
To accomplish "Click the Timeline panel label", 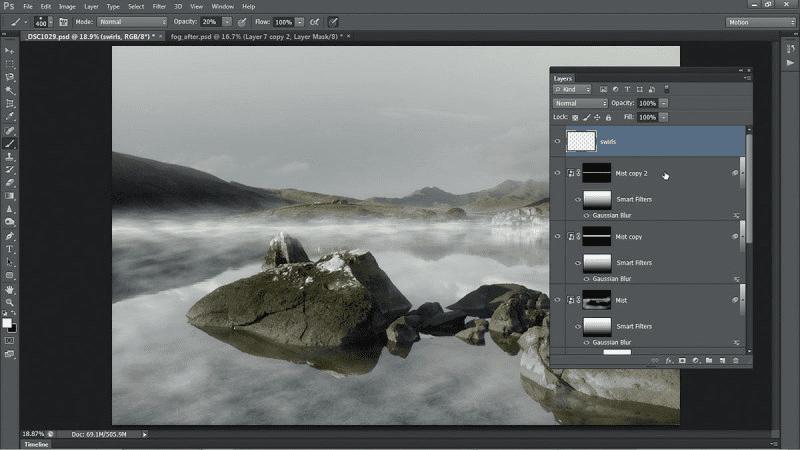I will tap(37, 443).
